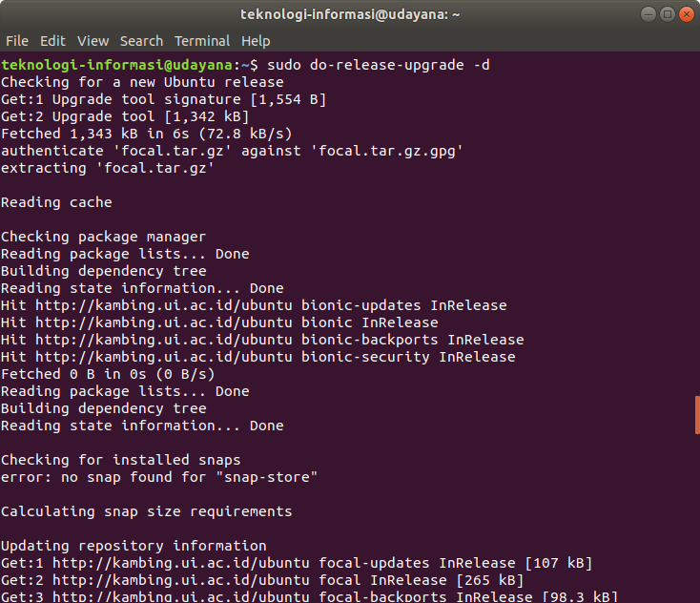Click the Reading cache line

coord(56,203)
